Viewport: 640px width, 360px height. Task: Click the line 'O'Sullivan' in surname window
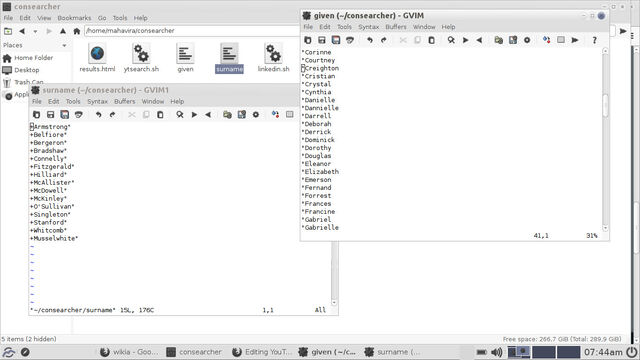click(x=52, y=207)
